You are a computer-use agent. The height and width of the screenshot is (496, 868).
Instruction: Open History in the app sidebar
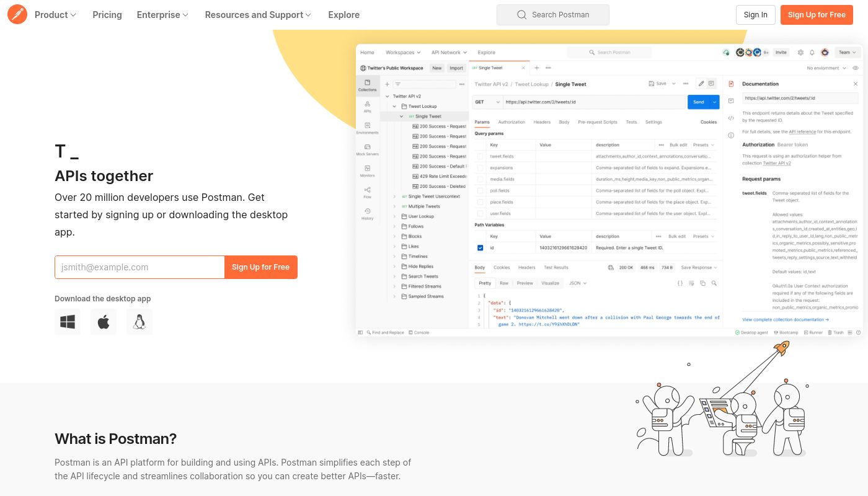click(367, 214)
